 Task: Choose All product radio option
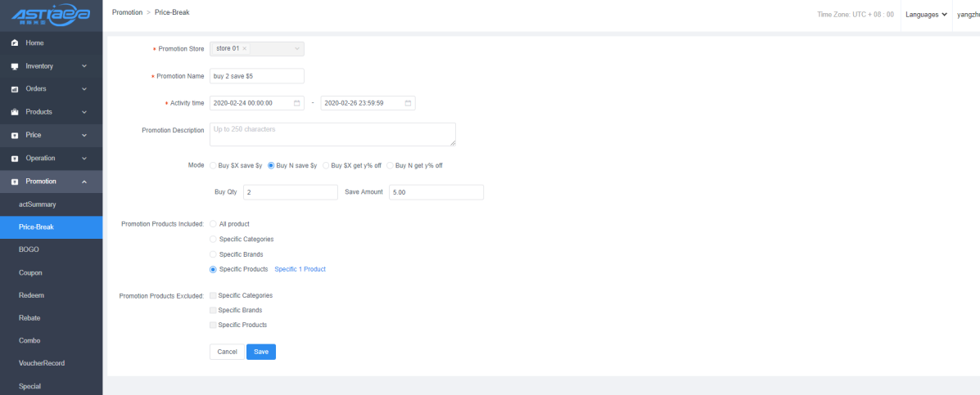click(215, 223)
